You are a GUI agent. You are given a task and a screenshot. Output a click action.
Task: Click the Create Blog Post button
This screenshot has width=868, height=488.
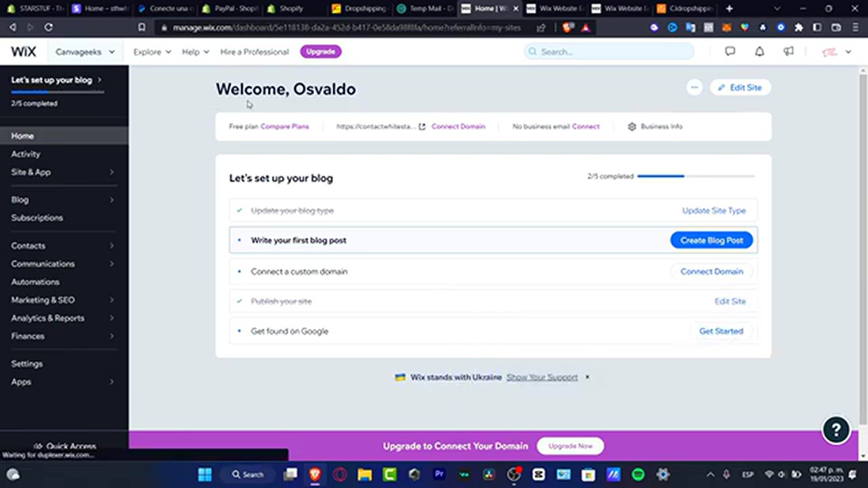[711, 240]
